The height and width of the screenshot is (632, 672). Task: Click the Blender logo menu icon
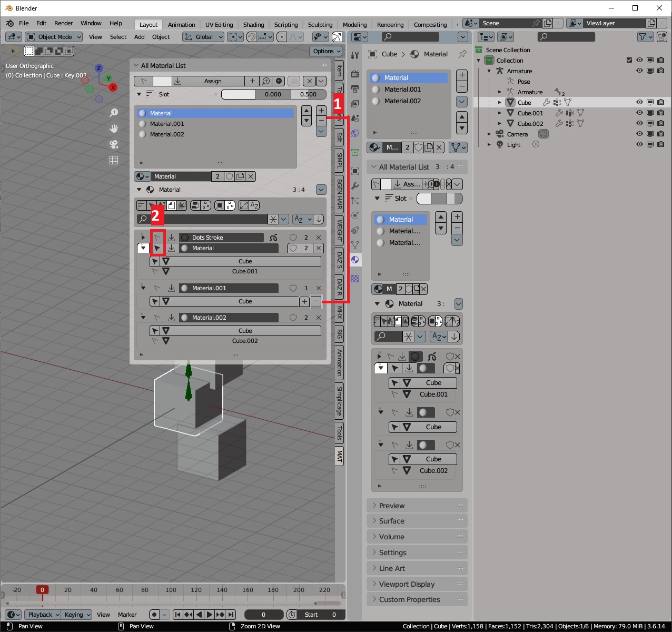pyautogui.click(x=9, y=23)
